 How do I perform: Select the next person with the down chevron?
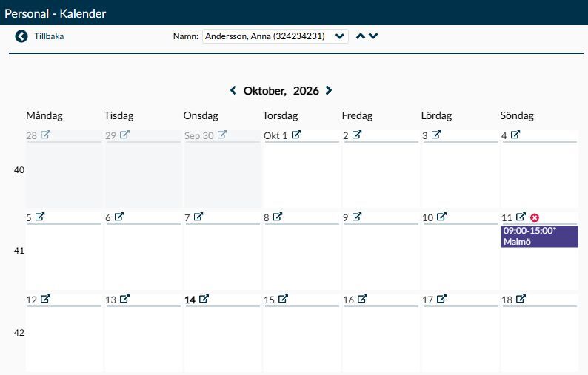pyautogui.click(x=373, y=36)
